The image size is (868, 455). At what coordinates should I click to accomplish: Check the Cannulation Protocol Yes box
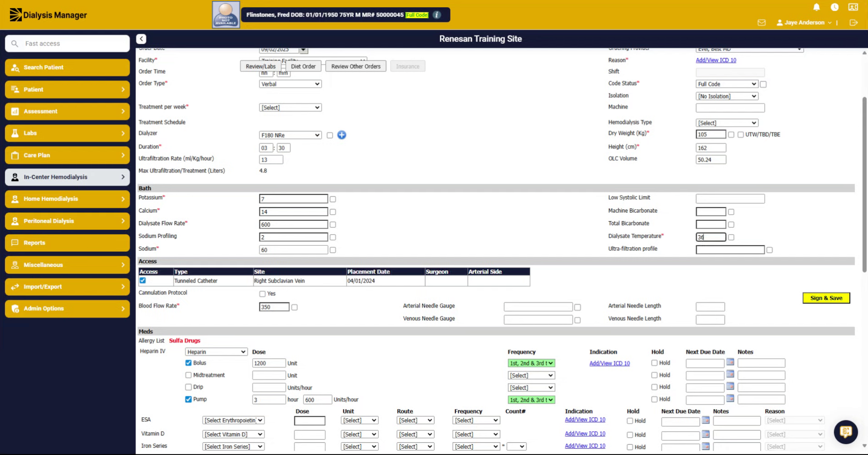point(263,294)
